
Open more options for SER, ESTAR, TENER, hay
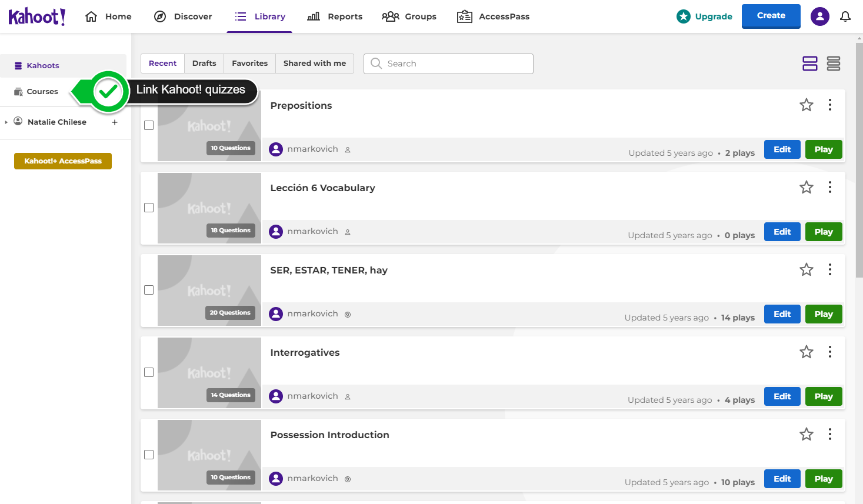point(829,269)
